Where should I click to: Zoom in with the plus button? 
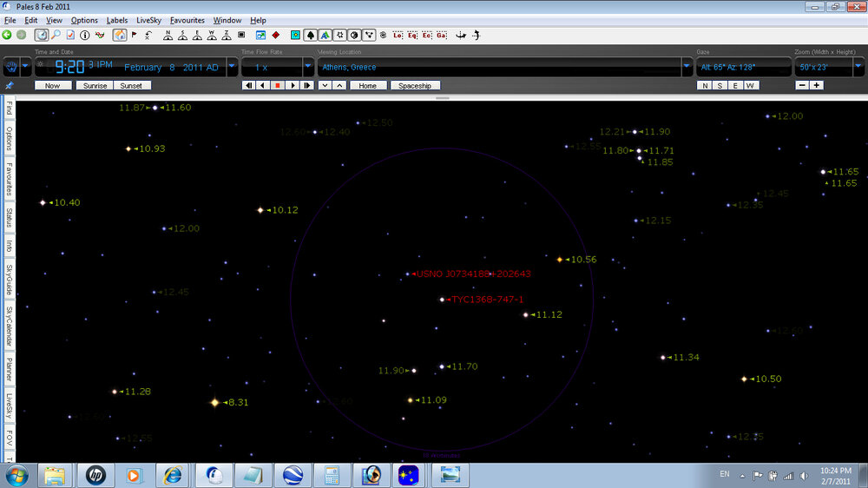(817, 85)
